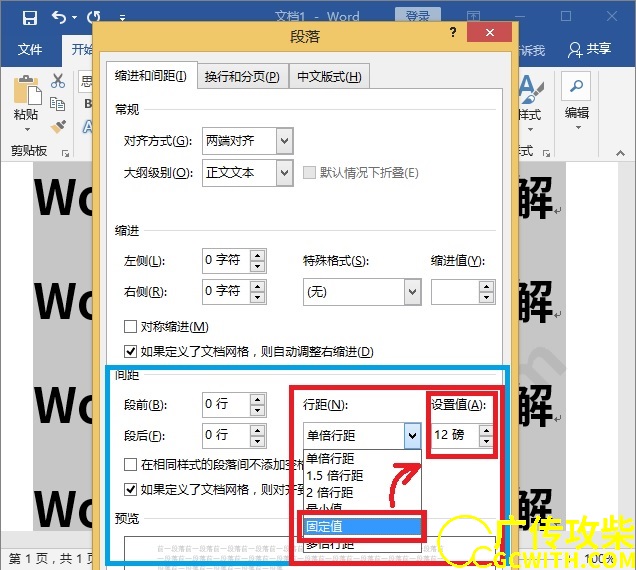Collapse the ribbon with the up chevron
Viewport: 636px width, 570px height.
pyautogui.click(x=620, y=153)
